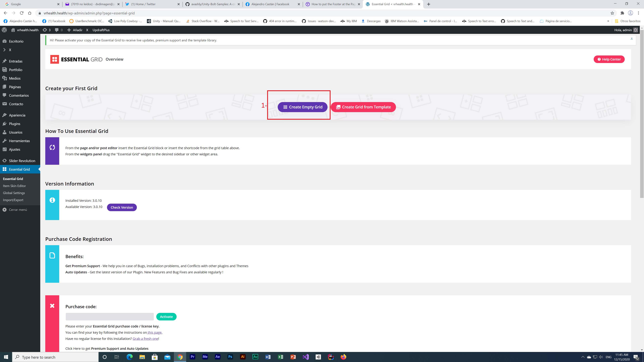Screen dimensions: 644x362
Task: Click the Check Version button
Action: [122, 207]
